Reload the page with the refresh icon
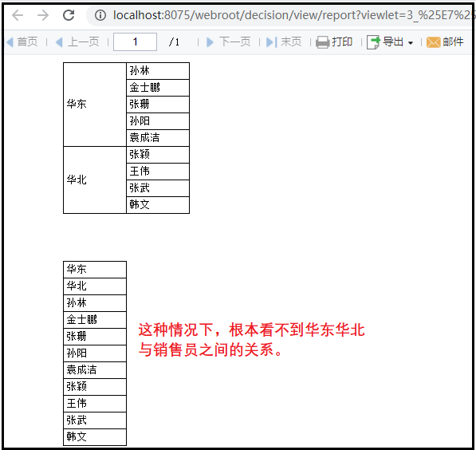The width and height of the screenshot is (476, 450). point(69,15)
